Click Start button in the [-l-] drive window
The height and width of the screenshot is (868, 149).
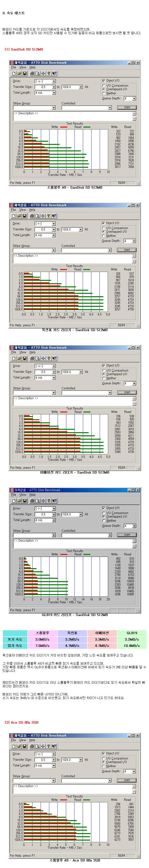[x=127, y=535]
